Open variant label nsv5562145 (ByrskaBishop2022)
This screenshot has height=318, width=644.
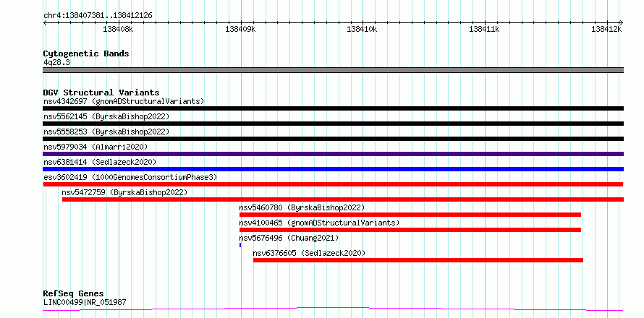point(106,116)
